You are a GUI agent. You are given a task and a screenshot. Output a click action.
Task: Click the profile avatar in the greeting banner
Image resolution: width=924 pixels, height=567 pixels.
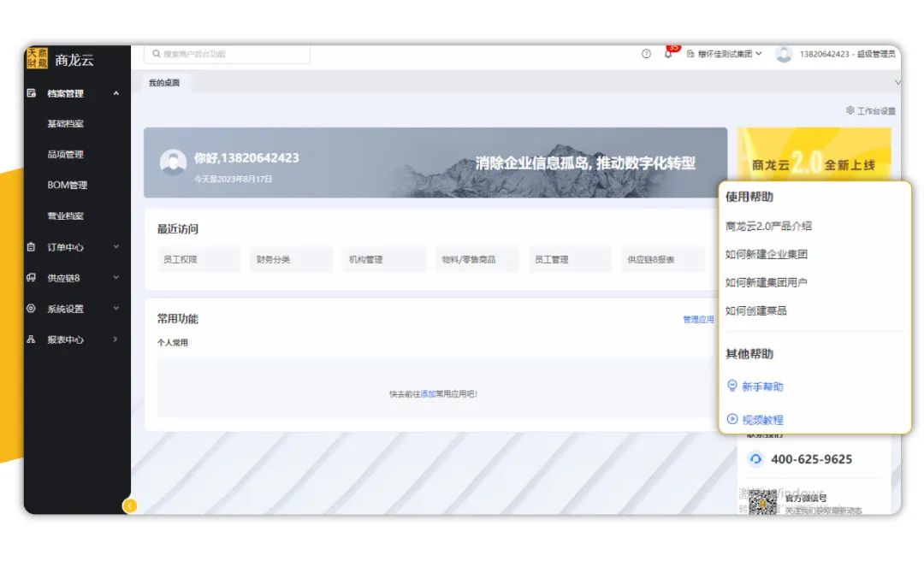173,162
